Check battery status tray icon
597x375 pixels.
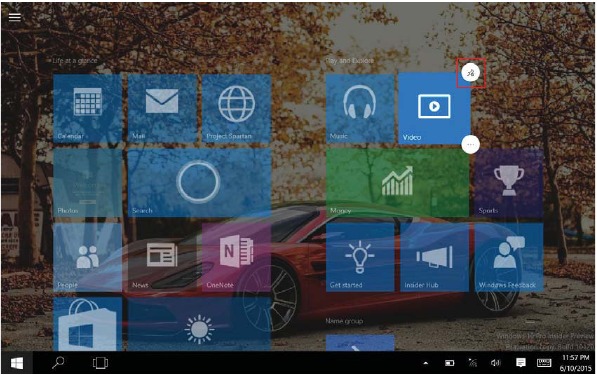(x=450, y=363)
